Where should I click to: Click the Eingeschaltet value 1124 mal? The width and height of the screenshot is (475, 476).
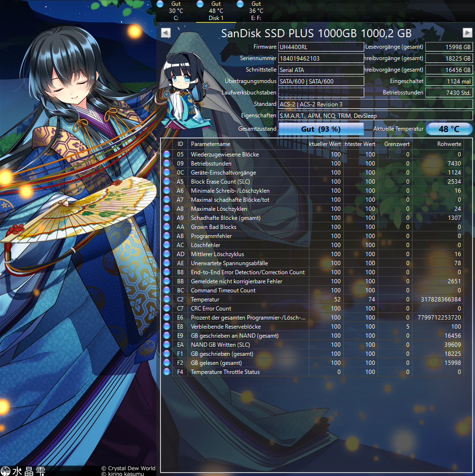[x=449, y=81]
